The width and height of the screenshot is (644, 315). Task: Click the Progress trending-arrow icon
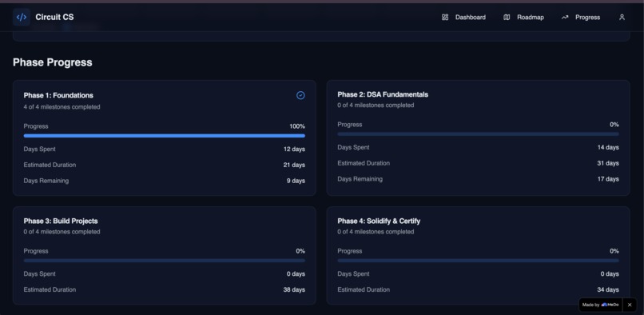pyautogui.click(x=565, y=18)
